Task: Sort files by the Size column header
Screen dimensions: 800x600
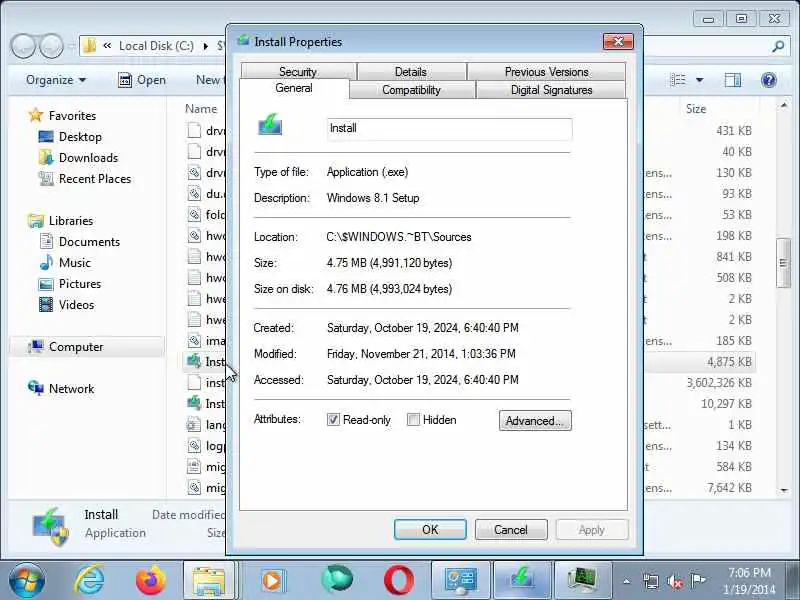Action: click(x=696, y=109)
